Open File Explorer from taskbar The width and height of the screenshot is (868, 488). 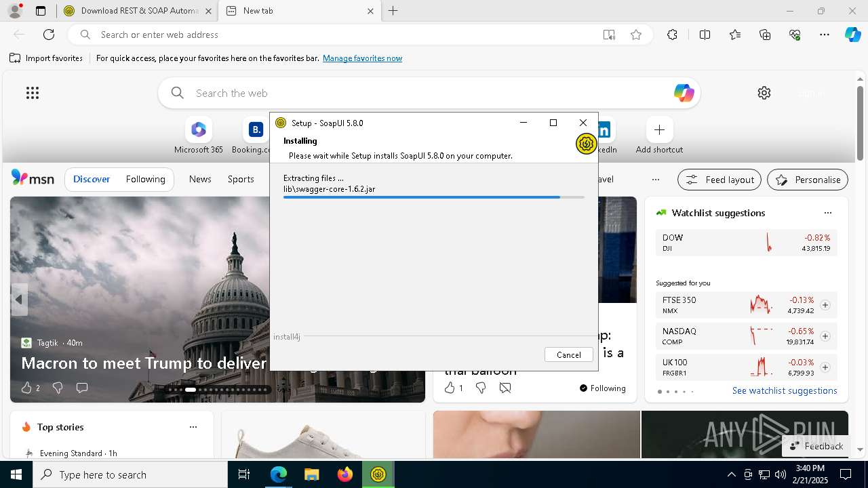pos(311,474)
